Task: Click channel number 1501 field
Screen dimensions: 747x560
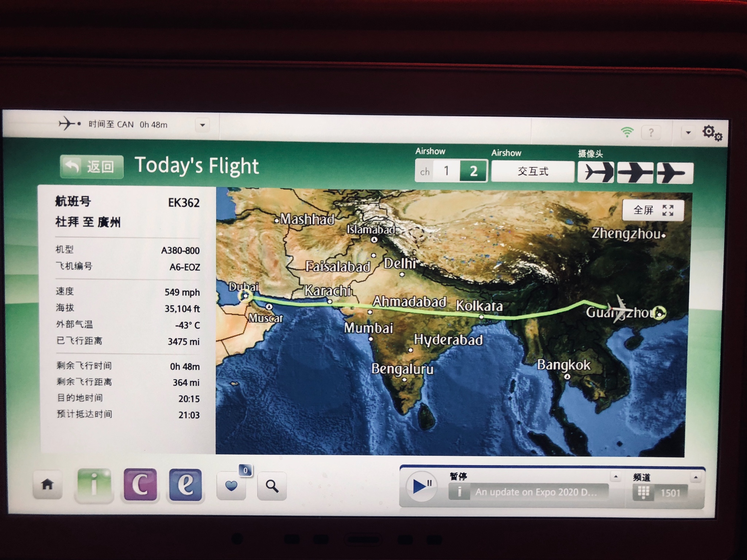Action: point(670,493)
